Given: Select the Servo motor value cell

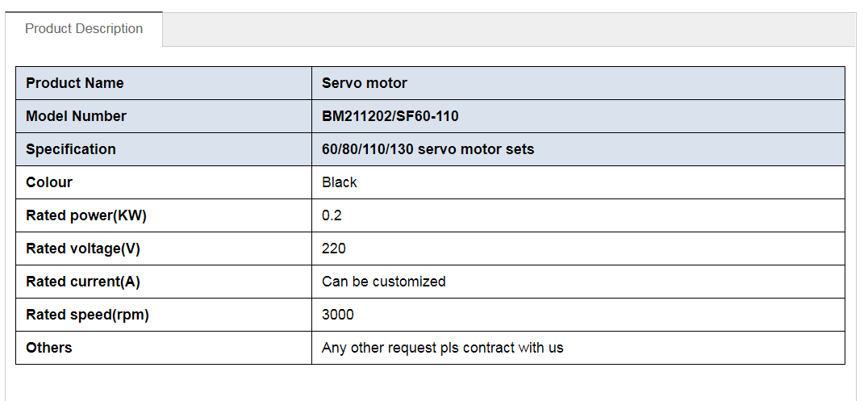Looking at the screenshot, I should pos(365,83).
